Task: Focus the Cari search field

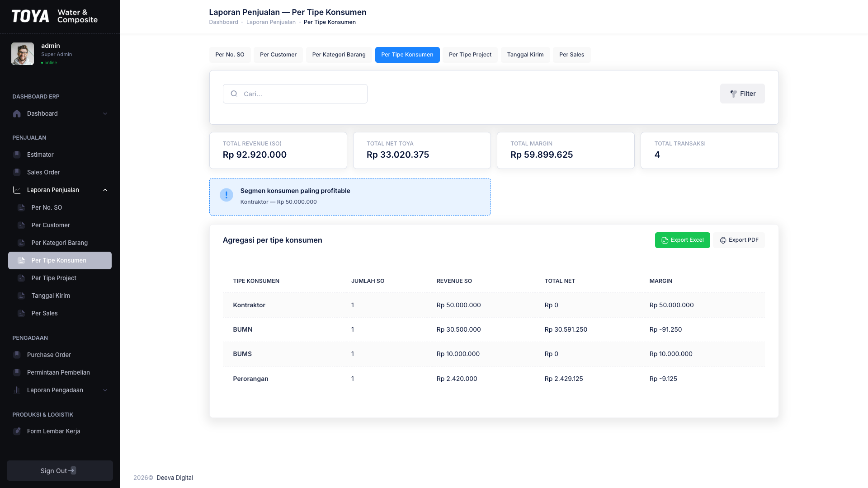Action: [295, 94]
